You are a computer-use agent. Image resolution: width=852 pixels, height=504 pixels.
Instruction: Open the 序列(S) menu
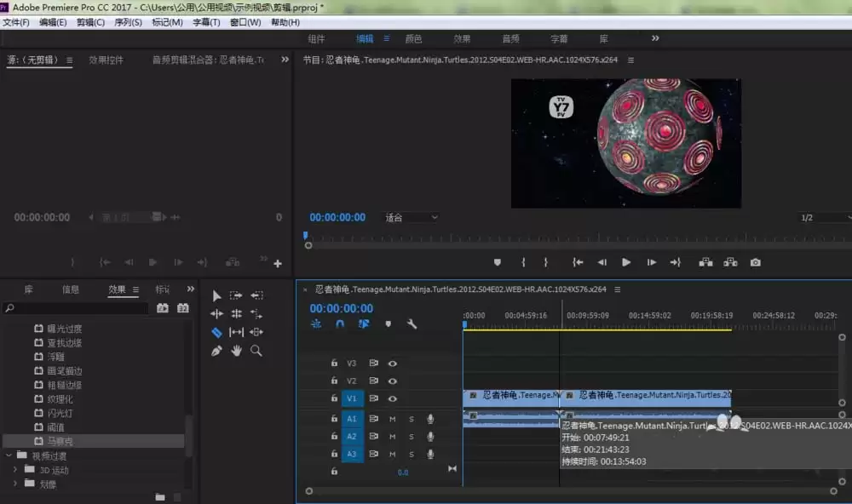(x=128, y=22)
